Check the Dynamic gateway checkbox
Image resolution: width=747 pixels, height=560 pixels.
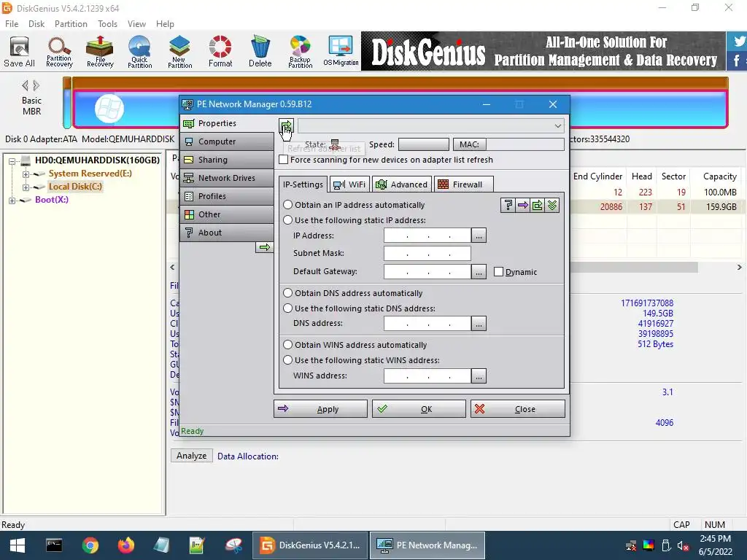[498, 272]
